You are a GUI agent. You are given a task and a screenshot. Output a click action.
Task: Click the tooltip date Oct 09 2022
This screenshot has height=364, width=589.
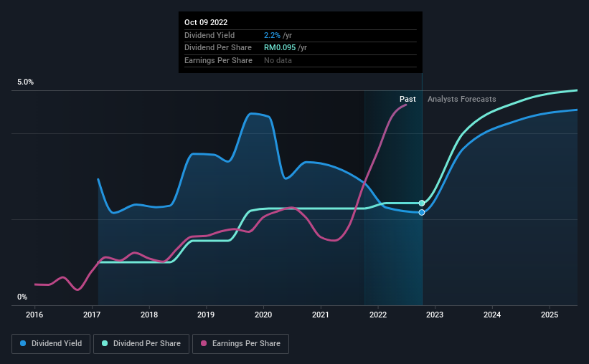point(206,22)
